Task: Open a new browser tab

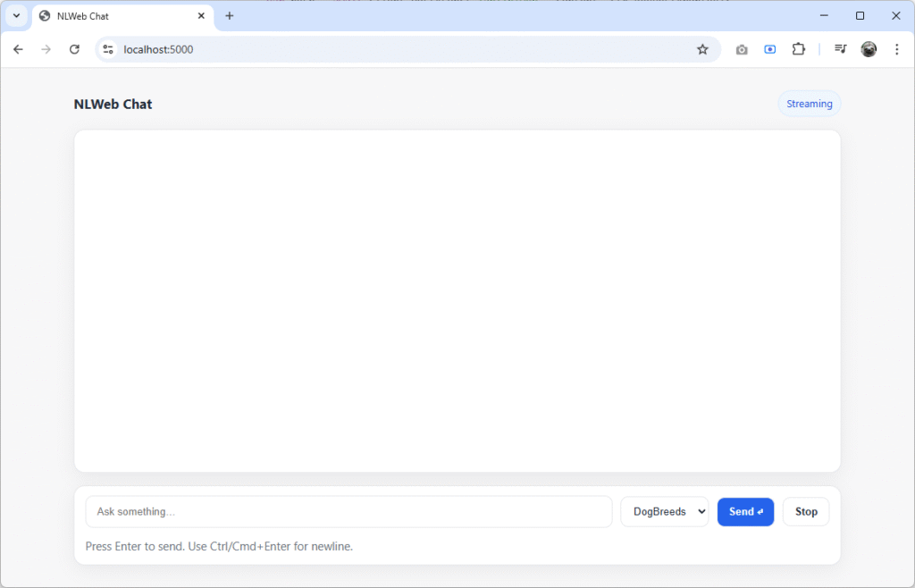Action: point(230,15)
